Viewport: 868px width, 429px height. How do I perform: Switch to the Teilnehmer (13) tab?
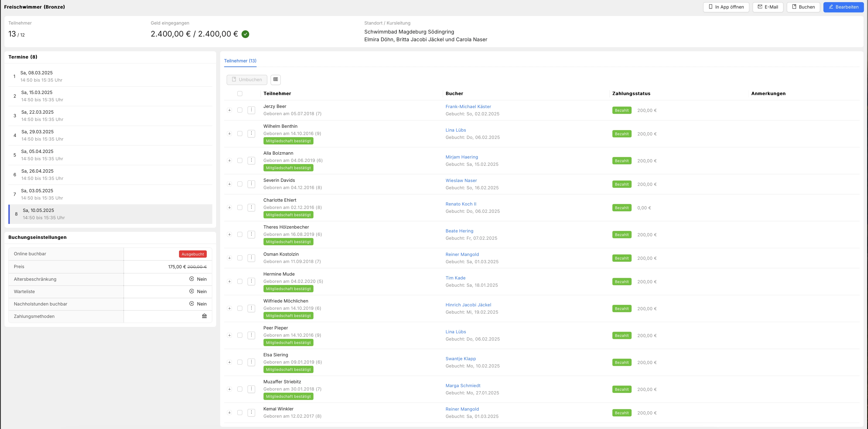(240, 61)
